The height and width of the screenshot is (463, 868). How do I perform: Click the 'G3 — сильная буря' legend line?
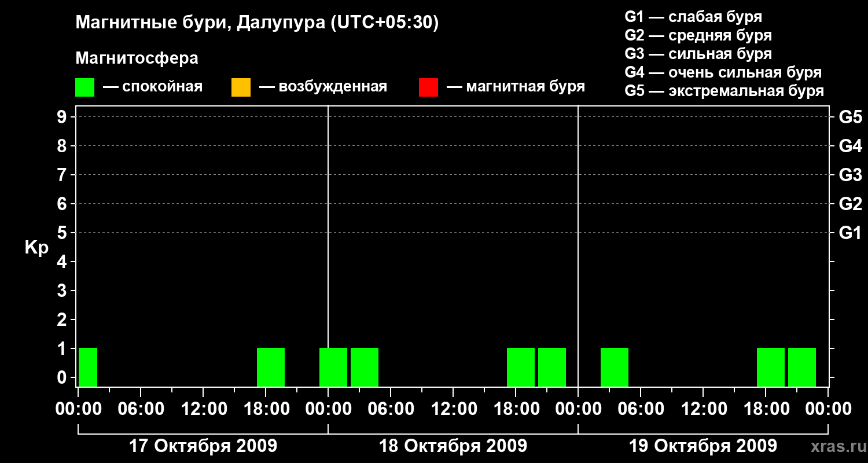tap(698, 54)
